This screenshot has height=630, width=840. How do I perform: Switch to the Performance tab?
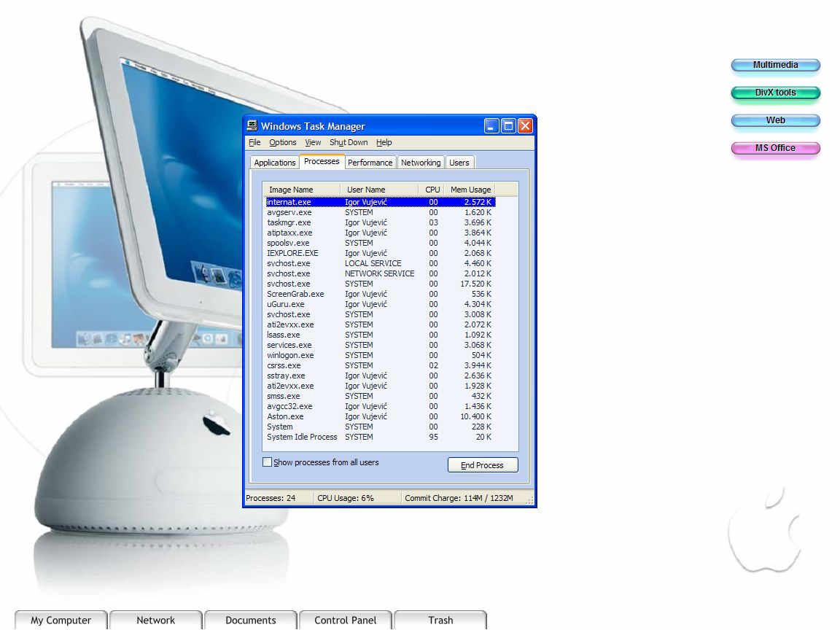[x=370, y=163]
